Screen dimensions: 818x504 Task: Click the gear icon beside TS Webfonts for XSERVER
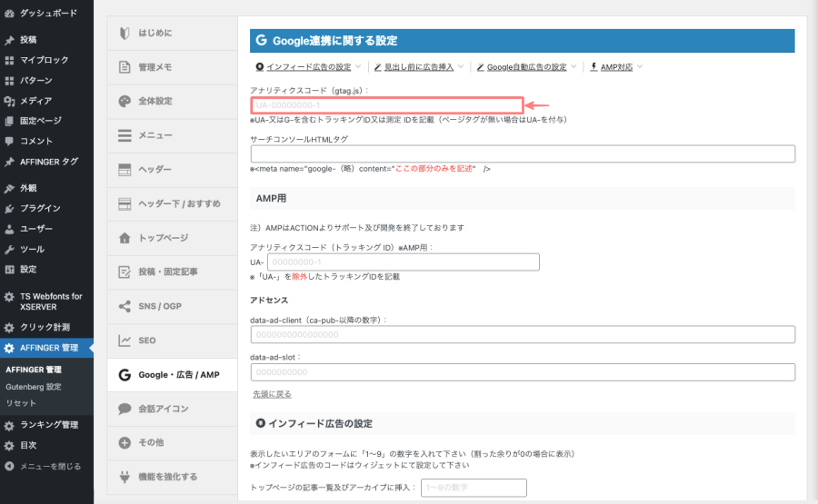point(9,297)
